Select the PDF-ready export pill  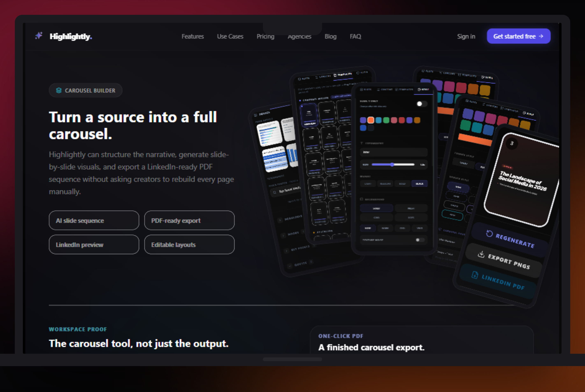[189, 220]
